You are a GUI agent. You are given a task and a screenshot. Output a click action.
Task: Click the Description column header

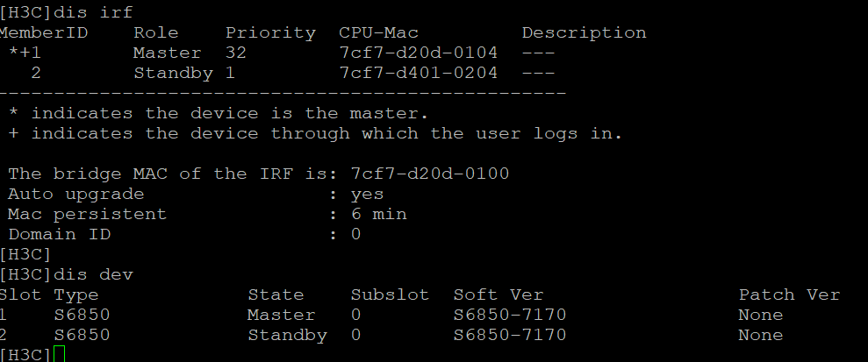(584, 32)
